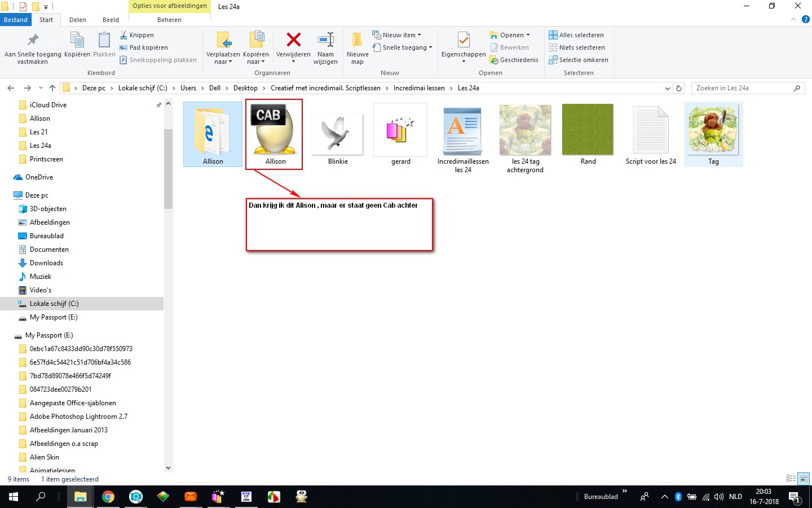Click Desktop in address path

click(x=245, y=88)
